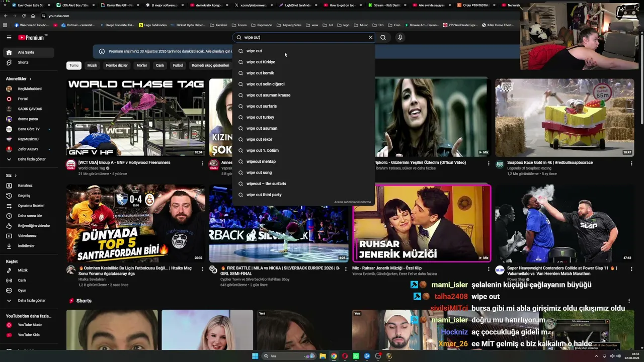Switch to the 'Kamal Reis GIF' browser tab

[x=120, y=5]
